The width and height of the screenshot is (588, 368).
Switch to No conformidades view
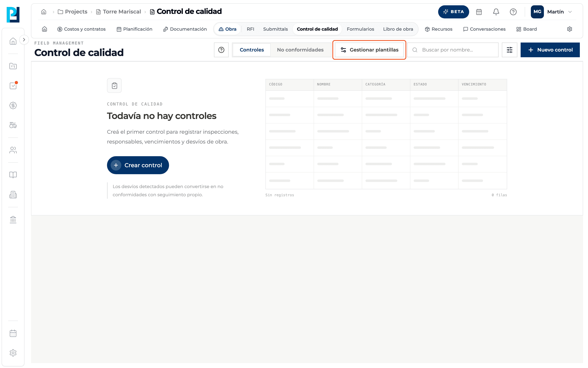click(300, 50)
